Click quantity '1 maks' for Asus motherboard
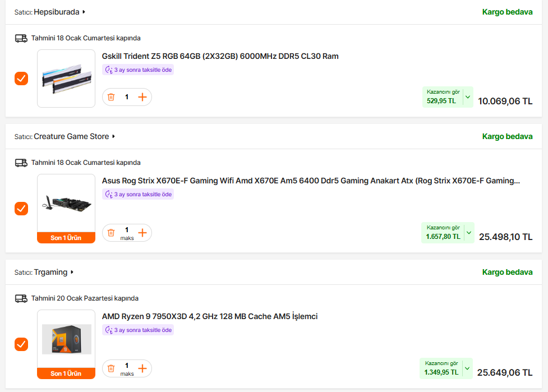The width and height of the screenshot is (548, 392). click(x=127, y=233)
